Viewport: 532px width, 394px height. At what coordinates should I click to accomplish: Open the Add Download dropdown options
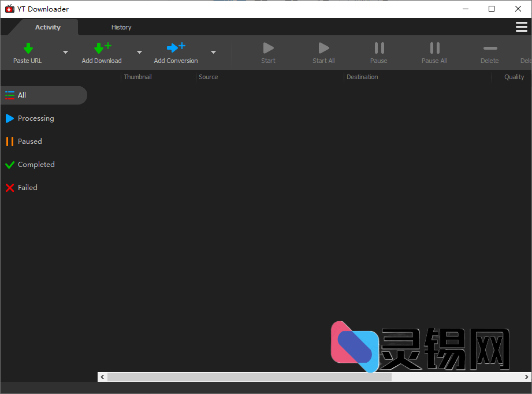(x=139, y=52)
